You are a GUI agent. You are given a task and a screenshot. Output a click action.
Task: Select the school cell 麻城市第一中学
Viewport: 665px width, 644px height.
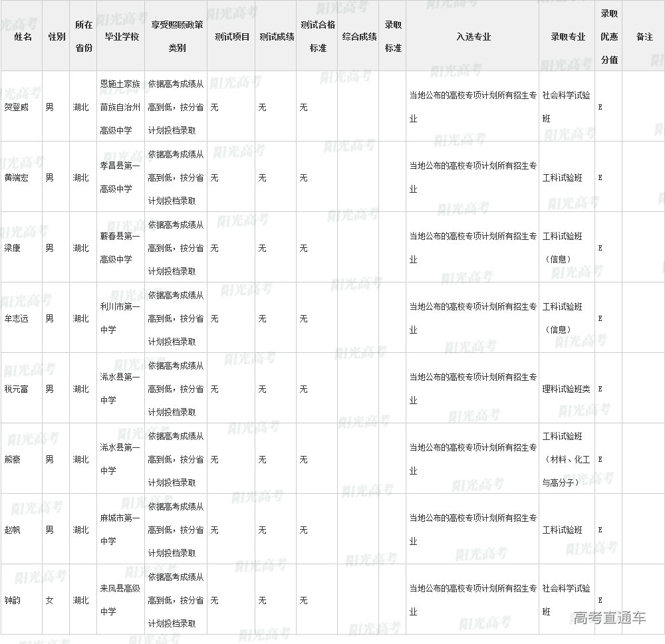click(120, 530)
